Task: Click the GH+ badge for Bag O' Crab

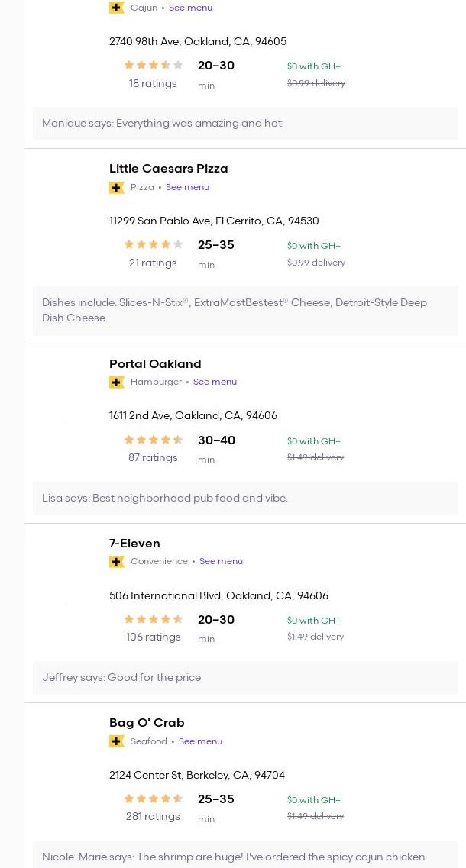Action: (x=117, y=741)
